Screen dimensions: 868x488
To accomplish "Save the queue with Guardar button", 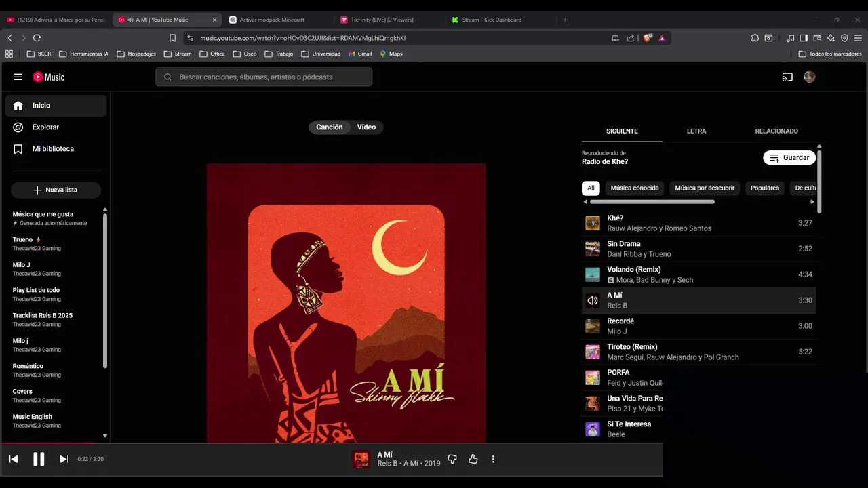I will [x=789, y=158].
